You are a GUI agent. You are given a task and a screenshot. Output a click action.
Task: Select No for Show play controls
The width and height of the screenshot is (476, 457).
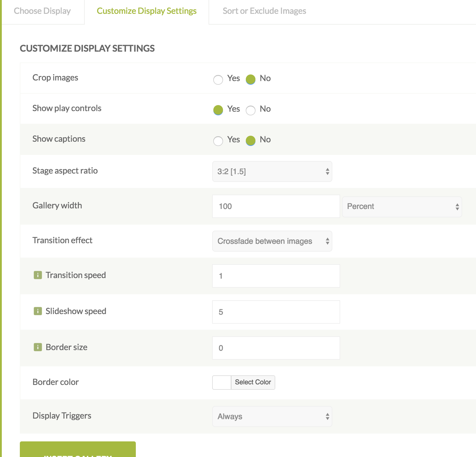click(251, 110)
